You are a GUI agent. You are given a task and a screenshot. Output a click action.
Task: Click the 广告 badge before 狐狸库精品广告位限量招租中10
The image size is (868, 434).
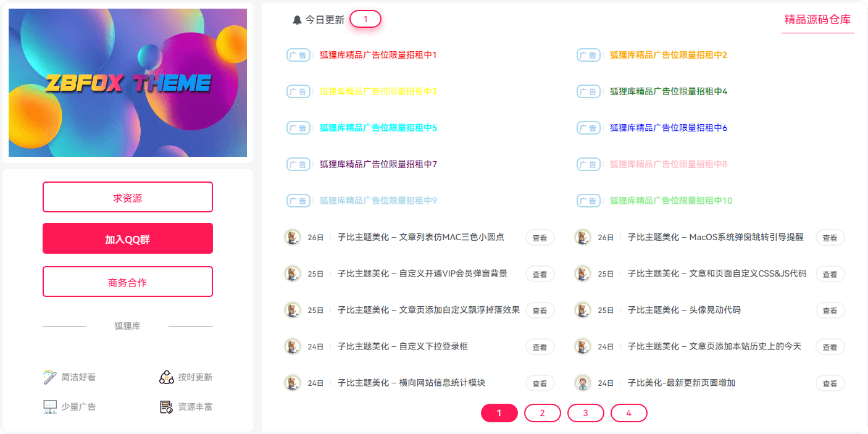click(x=588, y=201)
